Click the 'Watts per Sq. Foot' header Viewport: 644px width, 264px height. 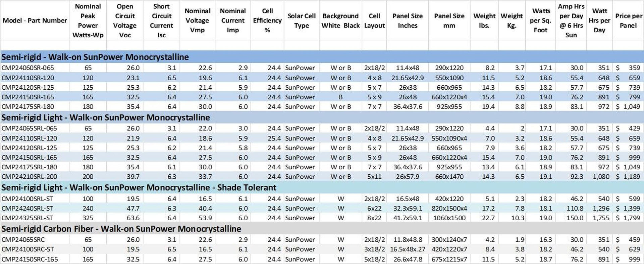(x=541, y=20)
